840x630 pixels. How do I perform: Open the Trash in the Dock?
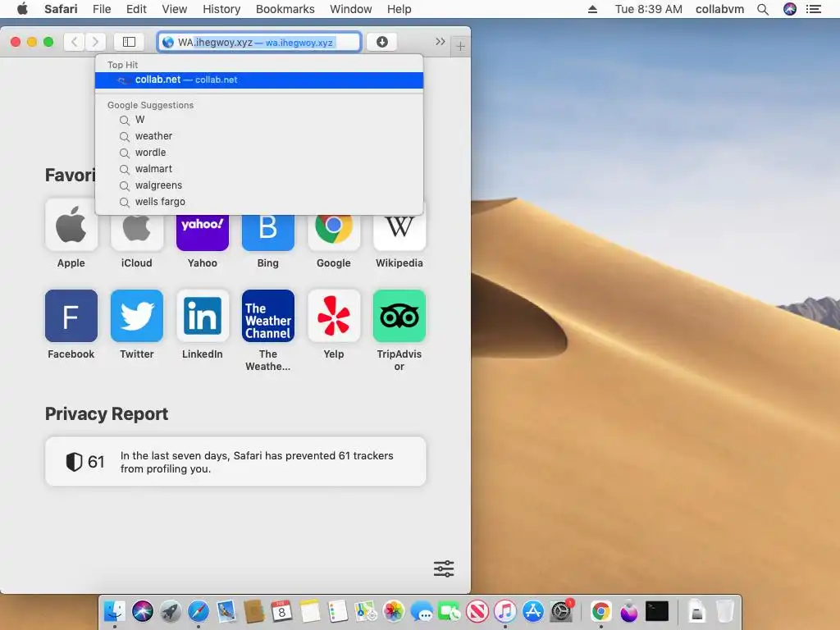725,610
